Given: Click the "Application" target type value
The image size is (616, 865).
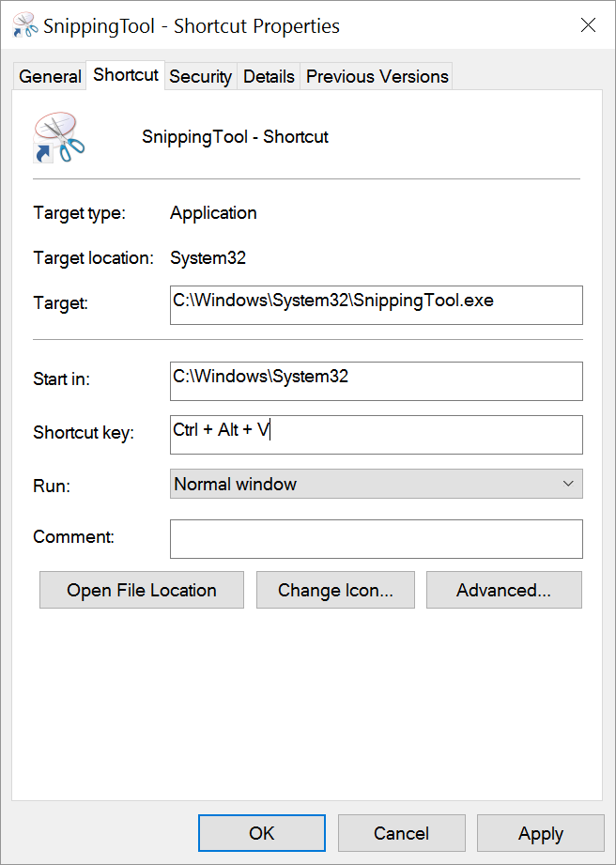Looking at the screenshot, I should pos(213,213).
